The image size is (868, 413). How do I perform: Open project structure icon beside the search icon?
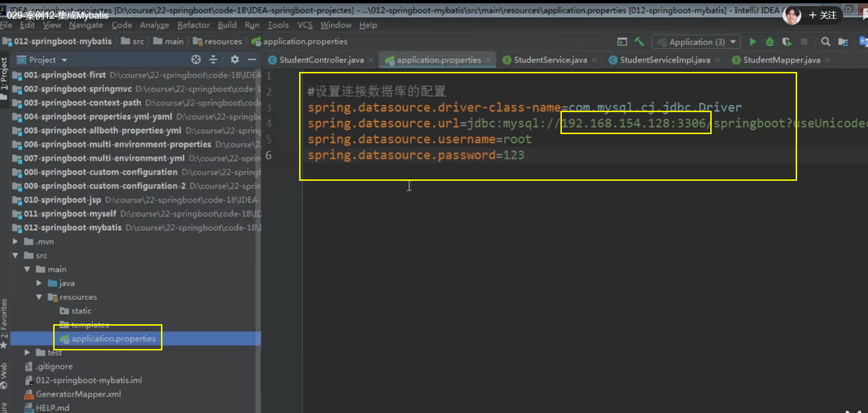(843, 42)
